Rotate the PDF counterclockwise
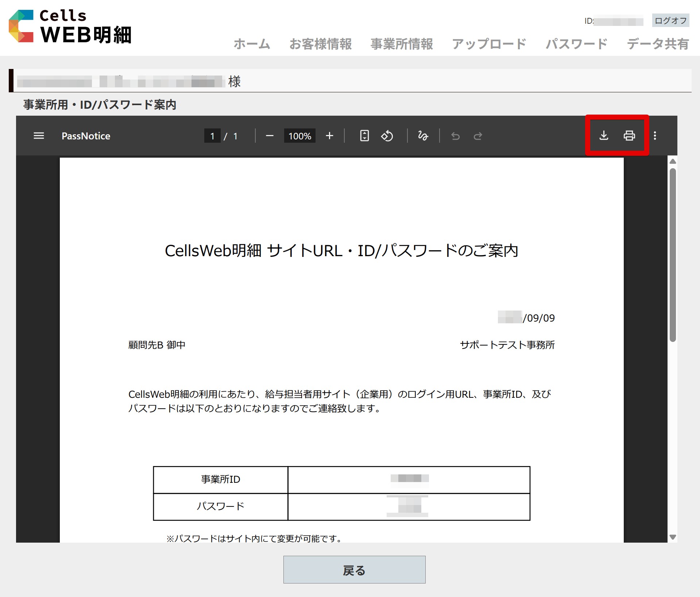The height and width of the screenshot is (597, 700). (387, 136)
